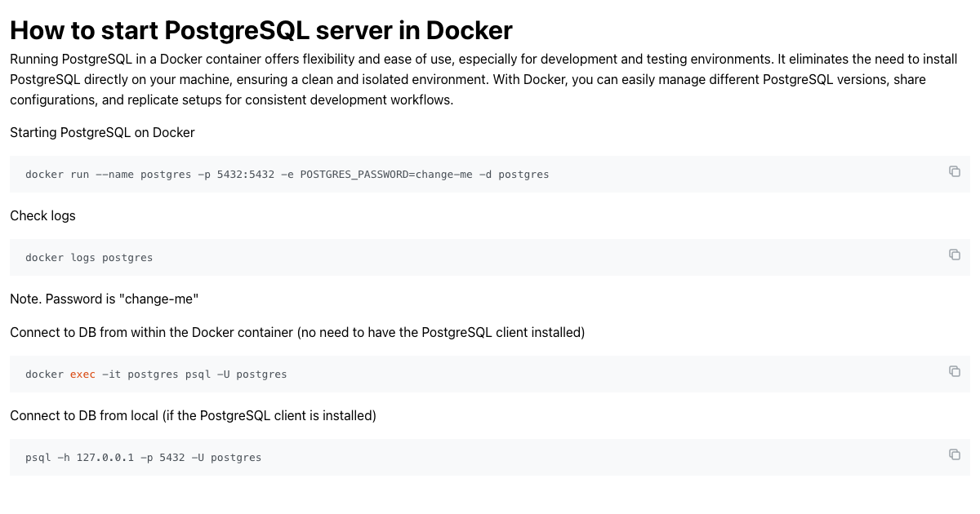
Task: Copy the docker exec psql command
Action: click(x=954, y=371)
